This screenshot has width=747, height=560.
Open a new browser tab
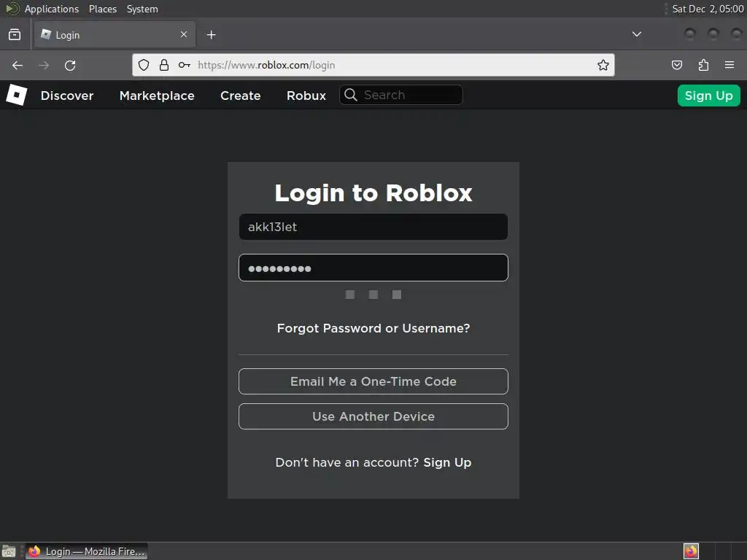click(x=211, y=35)
